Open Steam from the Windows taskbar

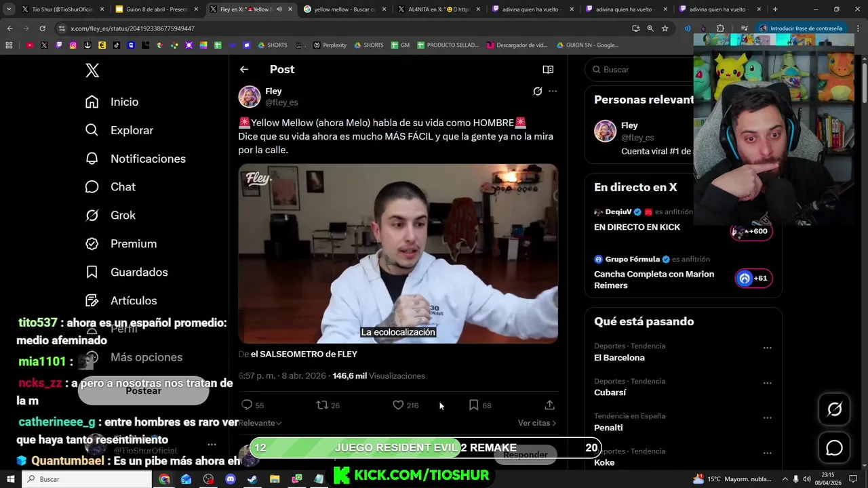252,479
